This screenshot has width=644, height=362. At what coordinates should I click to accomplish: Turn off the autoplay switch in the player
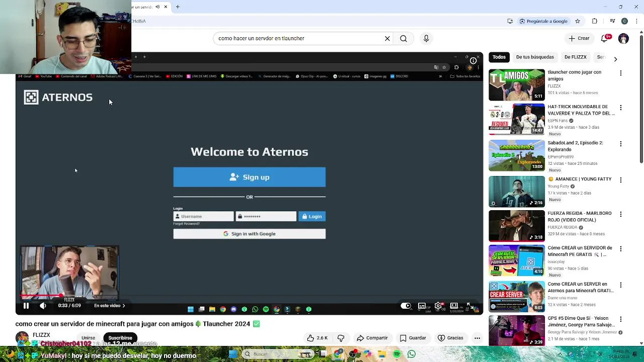(x=406, y=306)
